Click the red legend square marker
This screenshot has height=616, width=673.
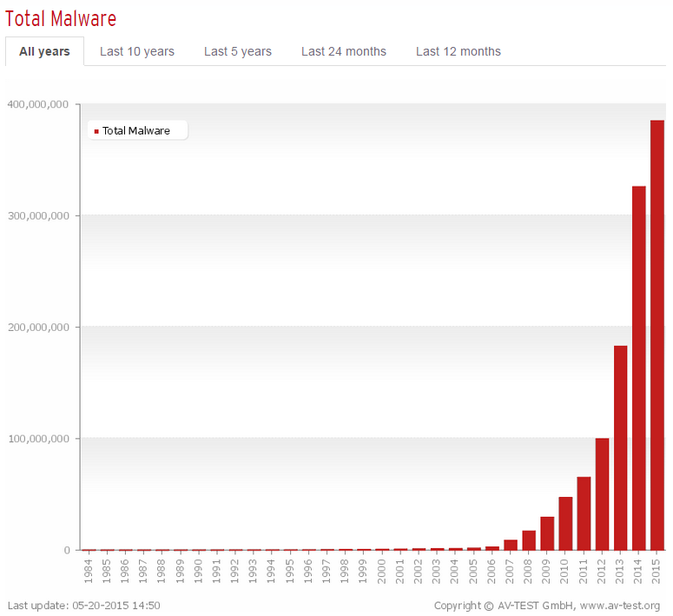click(x=96, y=131)
